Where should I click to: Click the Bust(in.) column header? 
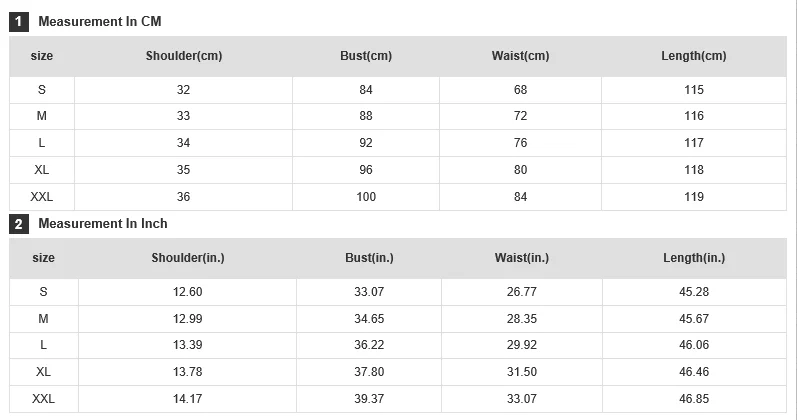click(369, 258)
